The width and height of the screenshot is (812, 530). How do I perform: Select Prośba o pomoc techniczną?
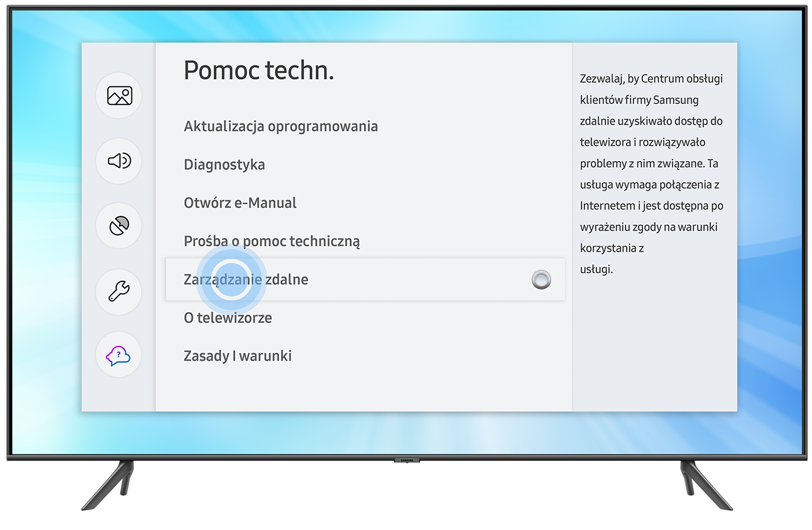(x=272, y=241)
